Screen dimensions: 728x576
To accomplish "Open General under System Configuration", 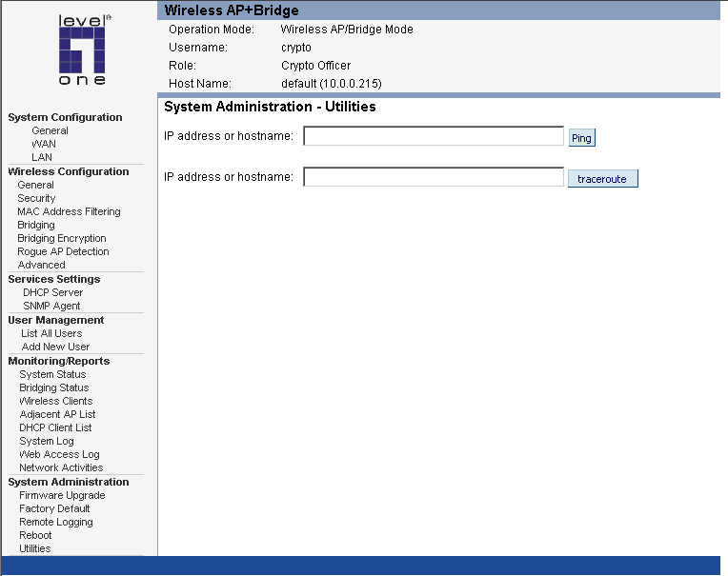I will pos(50,130).
